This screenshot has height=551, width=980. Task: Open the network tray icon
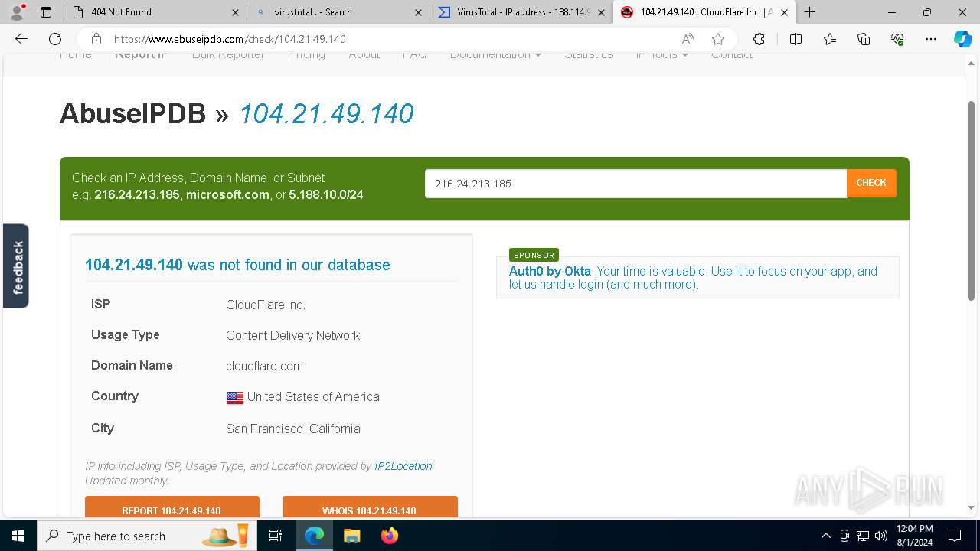click(x=863, y=536)
